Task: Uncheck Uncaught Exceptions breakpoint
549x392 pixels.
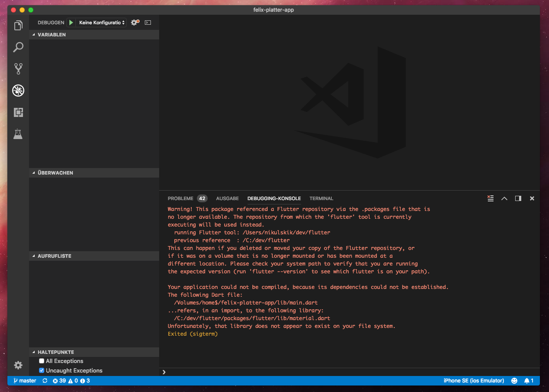Action: tap(42, 370)
